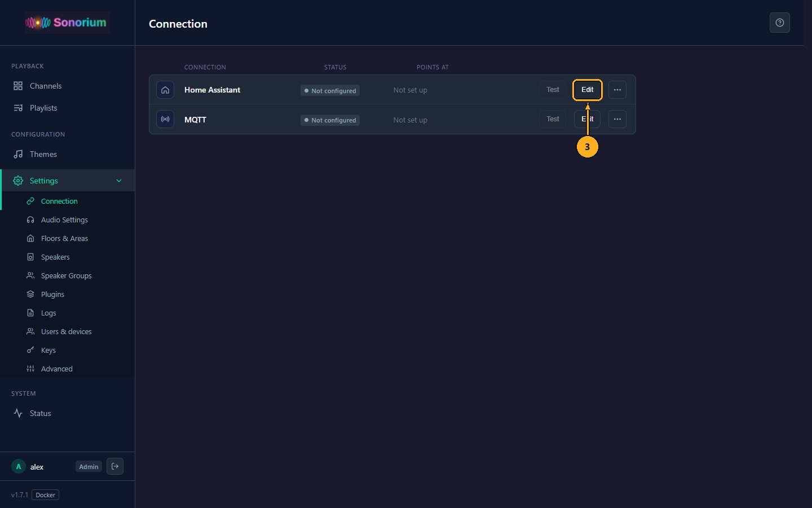Click the log out icon
The height and width of the screenshot is (508, 812).
coord(115,466)
